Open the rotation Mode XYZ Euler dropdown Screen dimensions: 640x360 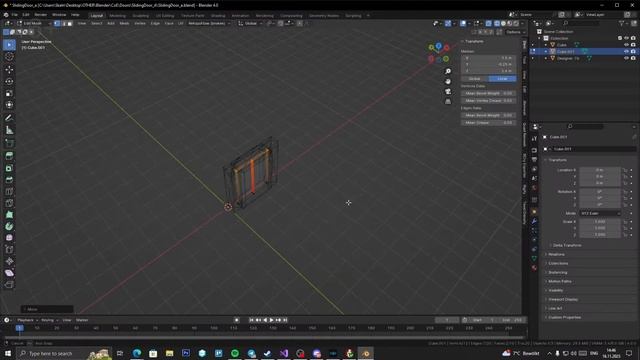click(x=600, y=213)
